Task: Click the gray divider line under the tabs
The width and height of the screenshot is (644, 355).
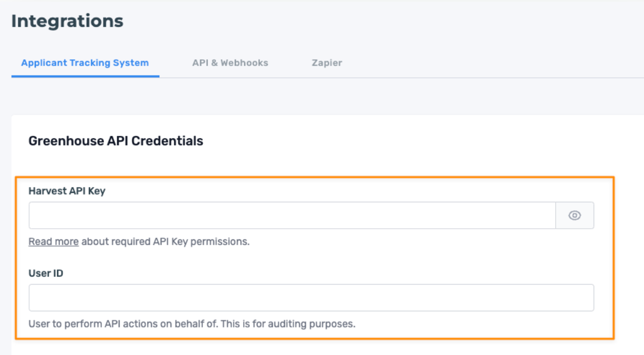Action: pos(402,78)
